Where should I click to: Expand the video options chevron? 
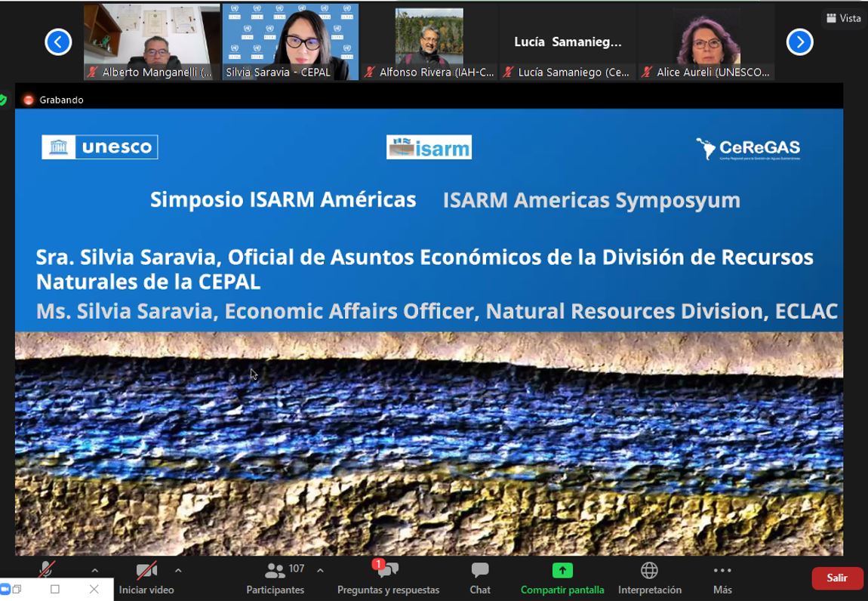click(x=178, y=570)
